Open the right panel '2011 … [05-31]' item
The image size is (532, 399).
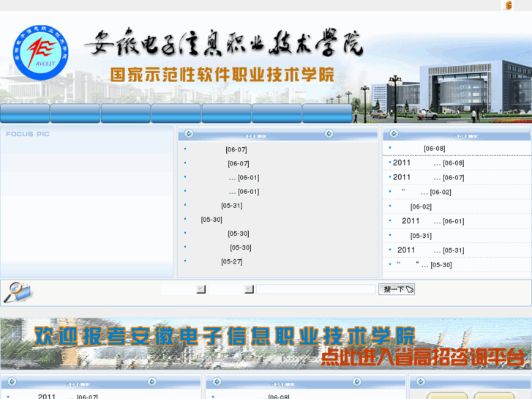(431, 250)
